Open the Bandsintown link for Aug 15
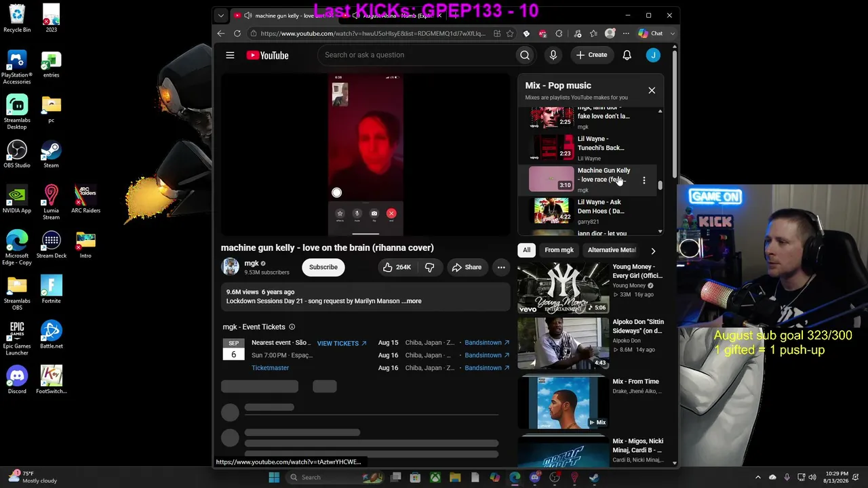 [486, 343]
